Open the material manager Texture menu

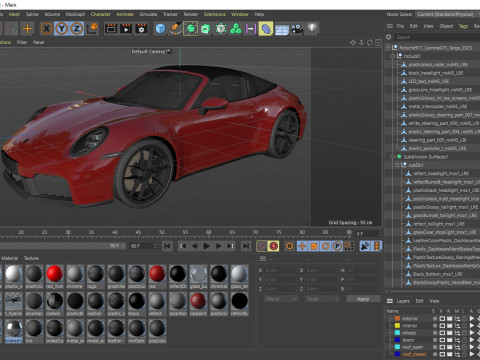[x=31, y=258]
